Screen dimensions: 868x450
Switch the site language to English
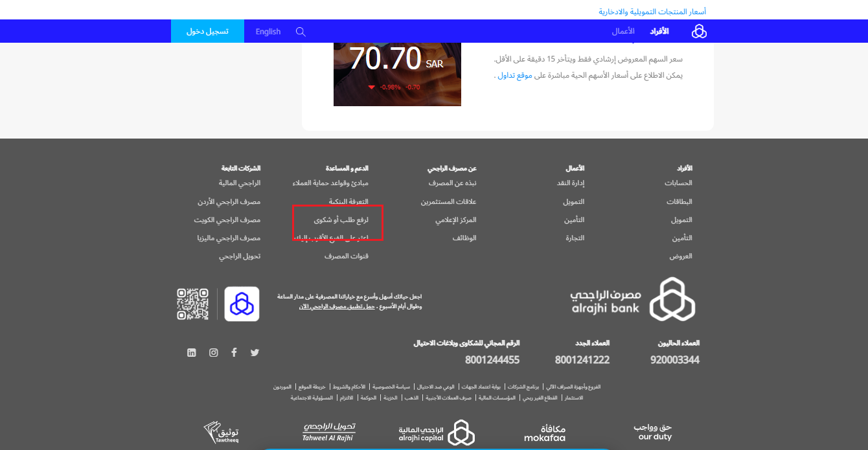pos(268,32)
